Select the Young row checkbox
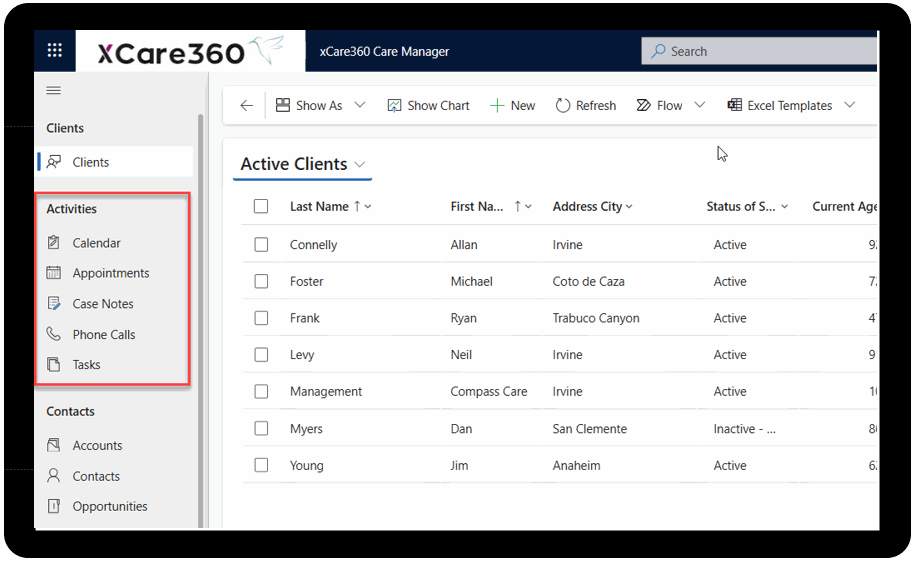 pos(261,465)
